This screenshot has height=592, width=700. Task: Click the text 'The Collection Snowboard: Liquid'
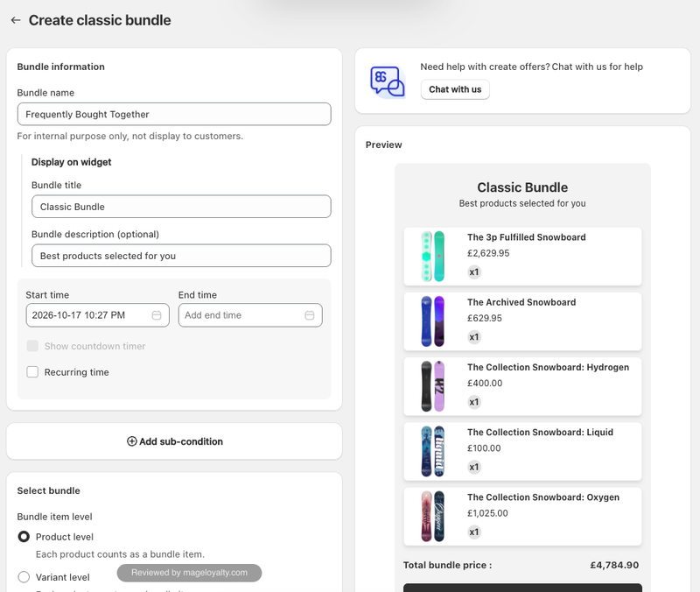click(540, 433)
